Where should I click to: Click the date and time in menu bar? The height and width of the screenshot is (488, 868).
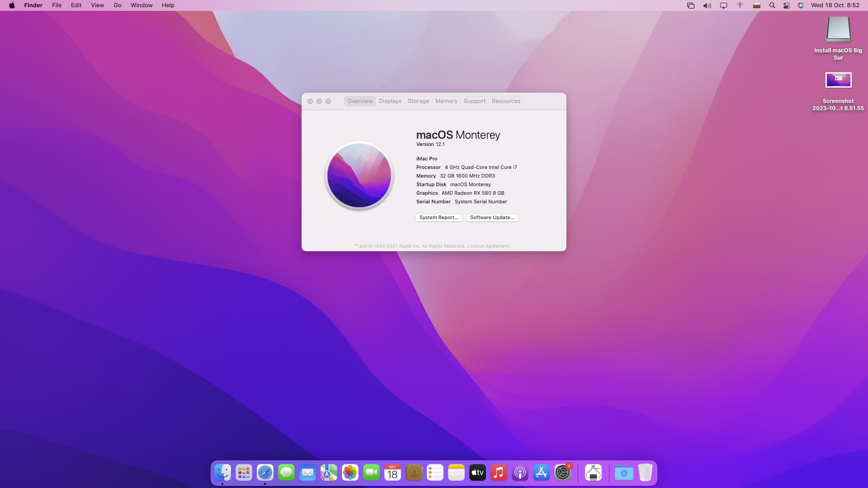coord(835,5)
